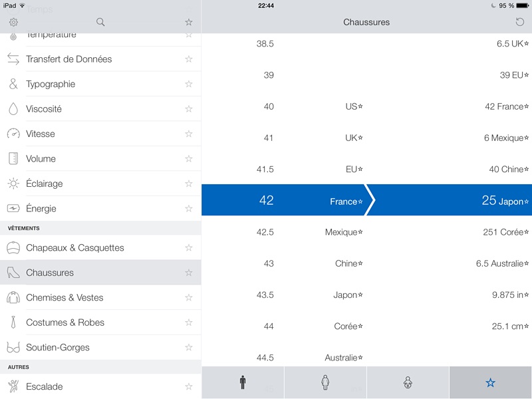532x399 pixels.
Task: Switch to women's sizes figure icon
Action: click(325, 382)
